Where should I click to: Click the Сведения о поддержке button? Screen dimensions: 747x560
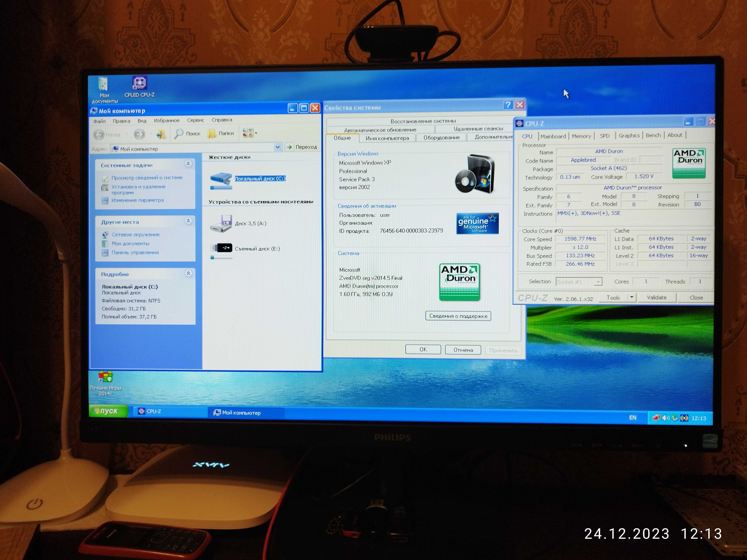point(458,316)
